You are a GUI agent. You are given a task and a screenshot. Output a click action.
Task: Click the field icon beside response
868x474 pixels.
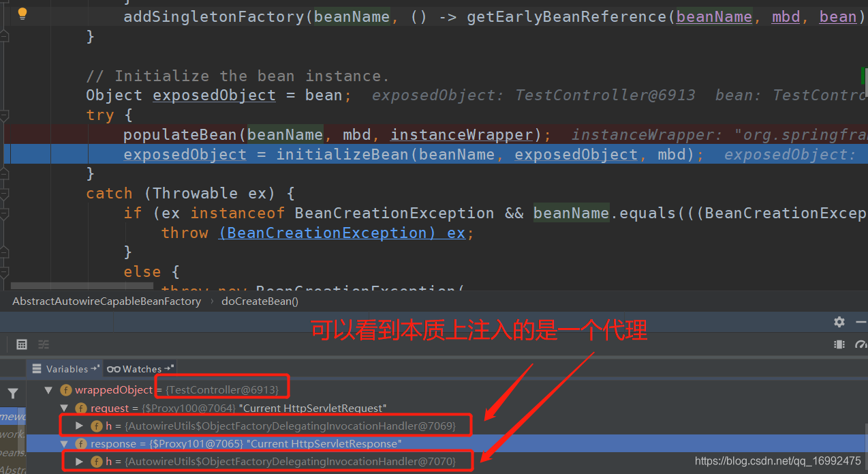click(x=81, y=443)
